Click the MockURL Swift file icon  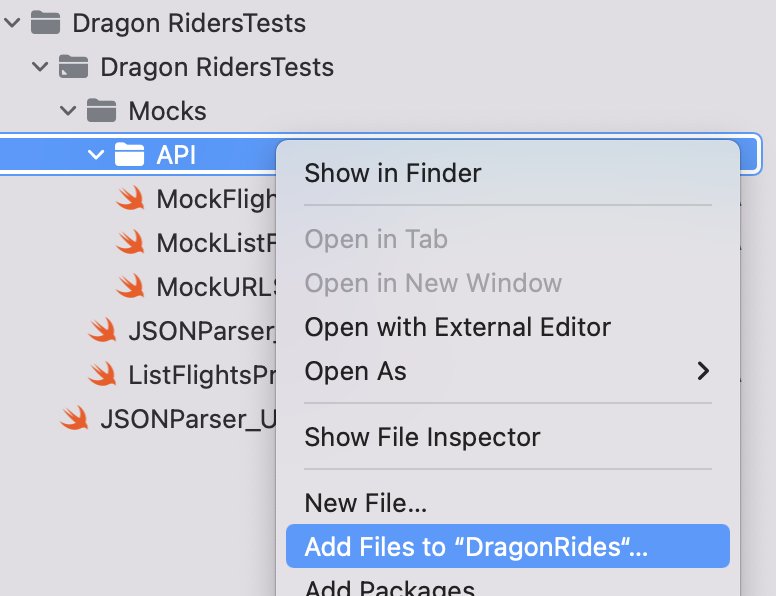(130, 286)
